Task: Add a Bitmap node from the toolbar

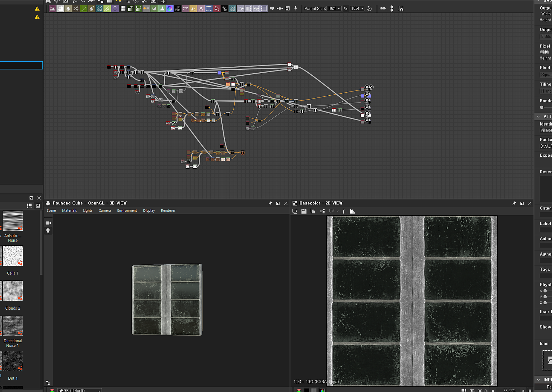Action: (x=52, y=8)
